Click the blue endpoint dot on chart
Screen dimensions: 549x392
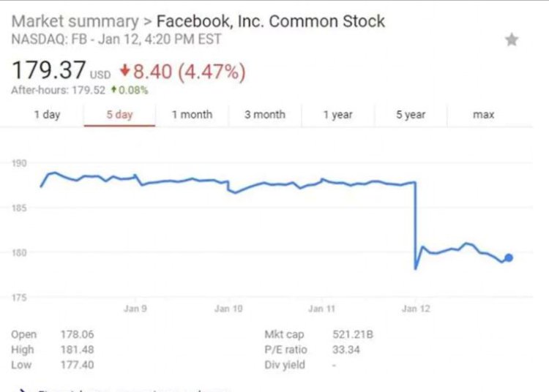[x=509, y=257]
